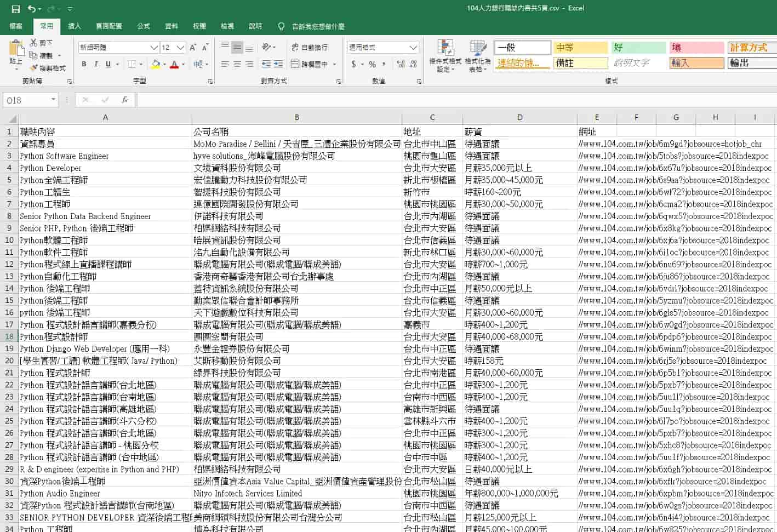The image size is (777, 532).
Task: Open the 公式 (Formulas) tab
Action: point(144,26)
